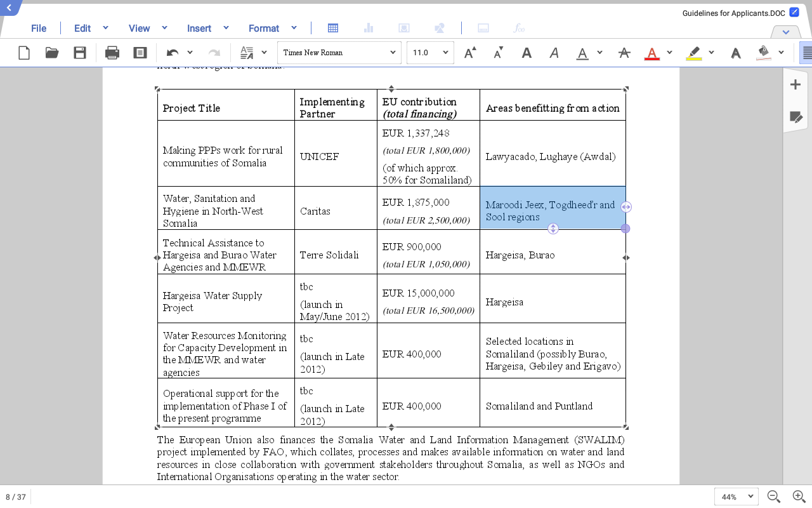The height and width of the screenshot is (508, 812).
Task: Redo the last action
Action: pos(214,53)
